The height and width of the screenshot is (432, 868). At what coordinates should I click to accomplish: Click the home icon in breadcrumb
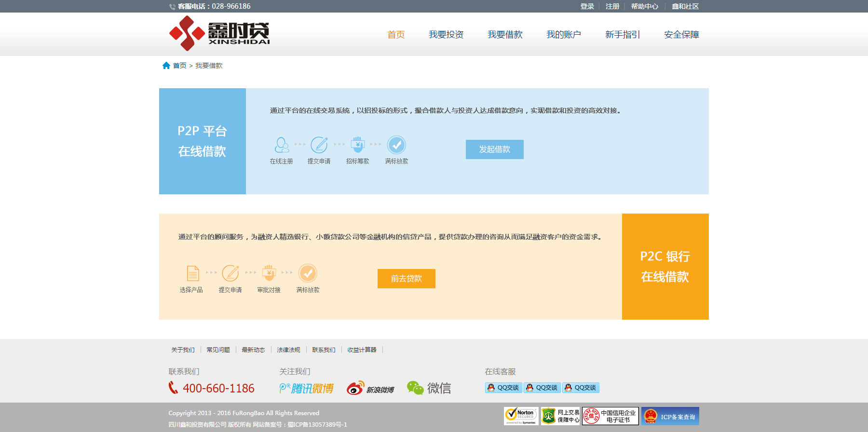point(166,66)
